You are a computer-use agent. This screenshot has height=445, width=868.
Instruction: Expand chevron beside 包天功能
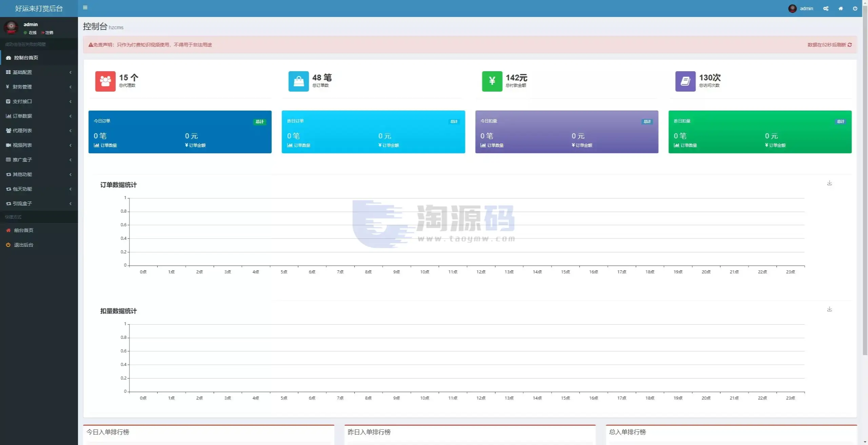[x=71, y=189]
